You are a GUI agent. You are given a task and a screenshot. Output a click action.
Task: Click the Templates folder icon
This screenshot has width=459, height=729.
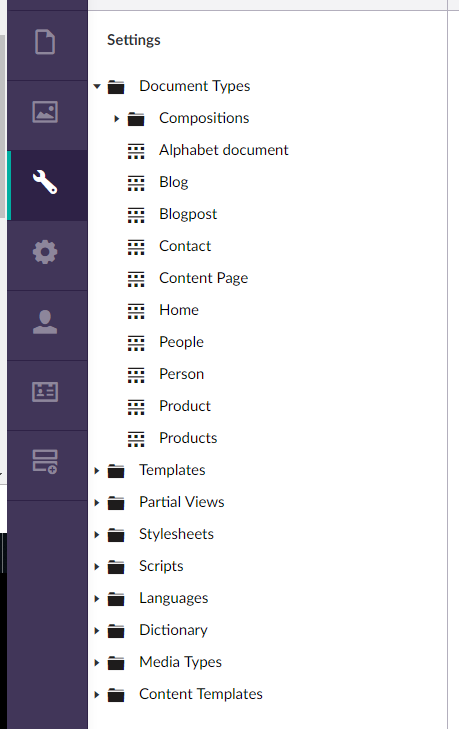tap(116, 471)
